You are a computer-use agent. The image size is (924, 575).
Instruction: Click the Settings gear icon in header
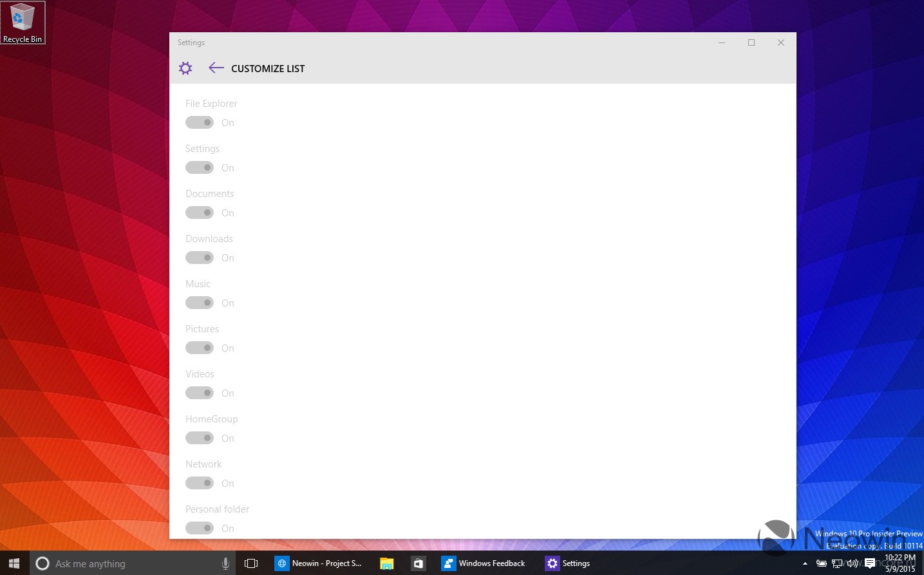tap(185, 68)
